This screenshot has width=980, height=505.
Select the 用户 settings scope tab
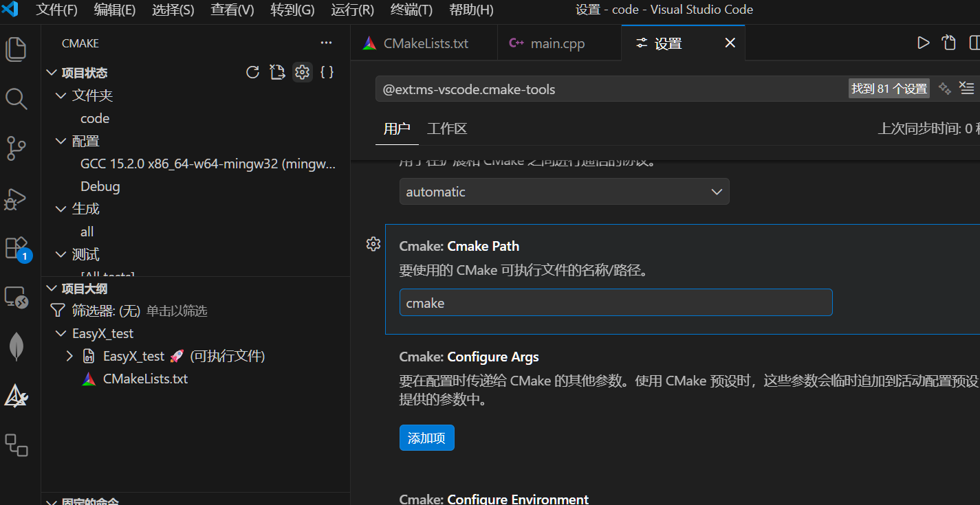point(397,128)
